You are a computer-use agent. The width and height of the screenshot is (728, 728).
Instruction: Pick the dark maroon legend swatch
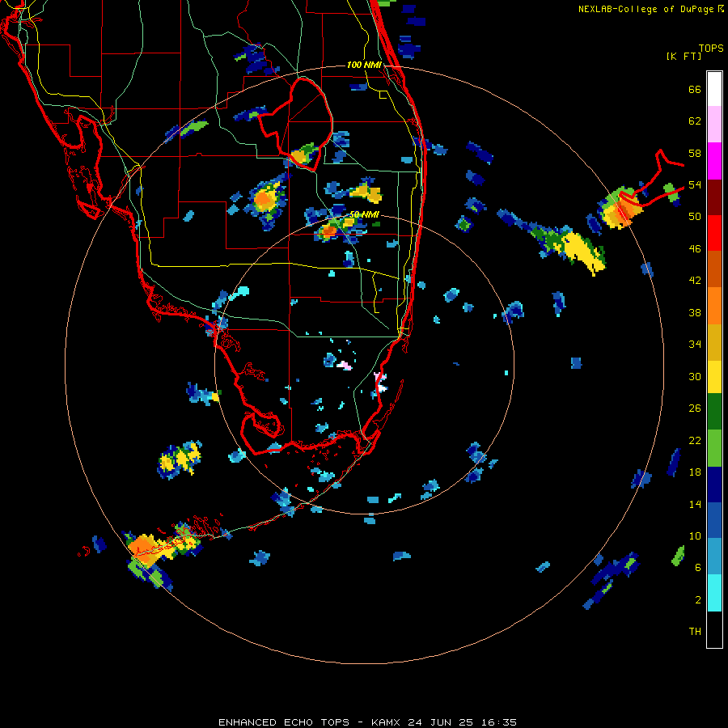[x=714, y=197]
